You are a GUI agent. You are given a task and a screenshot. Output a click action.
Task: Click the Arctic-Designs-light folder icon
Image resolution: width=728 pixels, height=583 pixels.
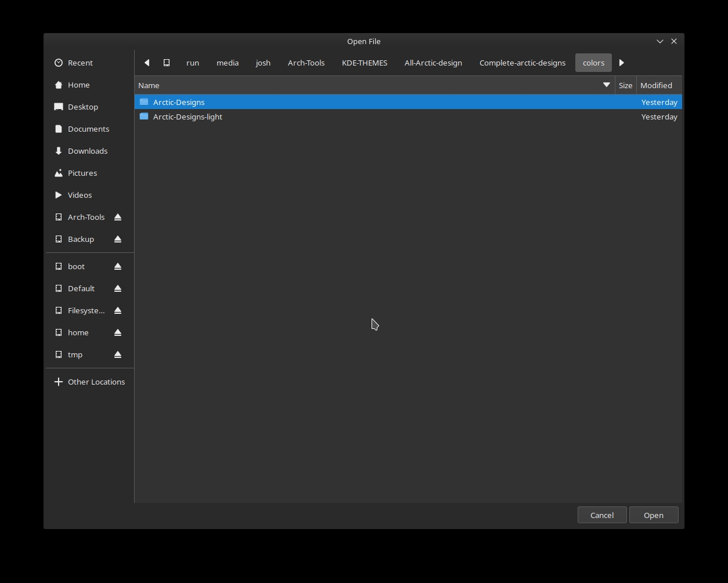tap(144, 116)
